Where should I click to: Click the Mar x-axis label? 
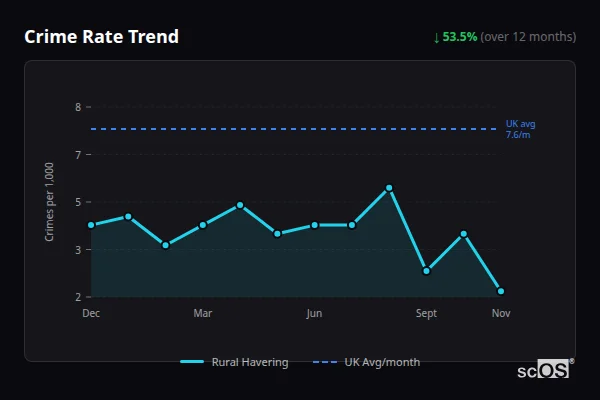click(x=203, y=313)
